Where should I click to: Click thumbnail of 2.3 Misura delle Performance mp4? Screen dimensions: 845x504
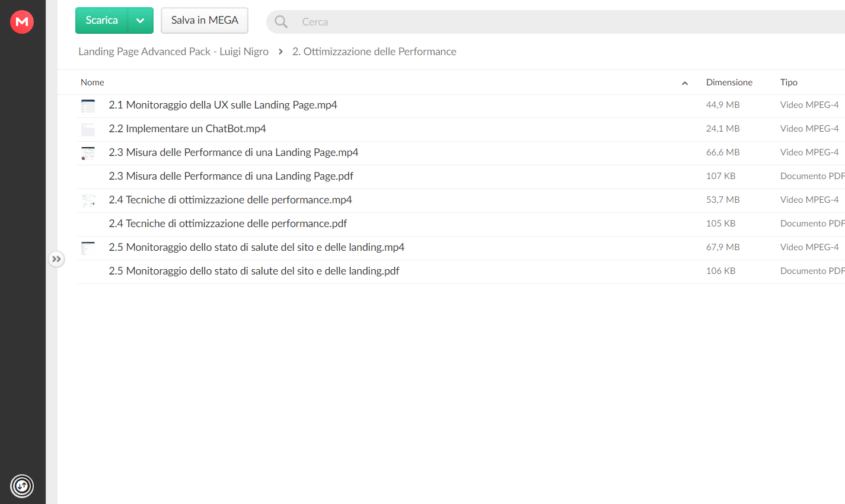(88, 153)
